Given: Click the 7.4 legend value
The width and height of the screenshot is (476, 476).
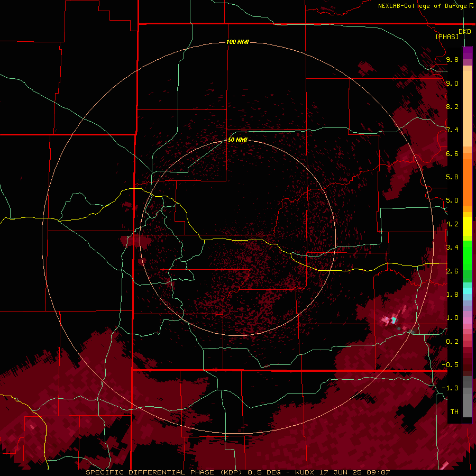Looking at the screenshot, I should [x=452, y=130].
